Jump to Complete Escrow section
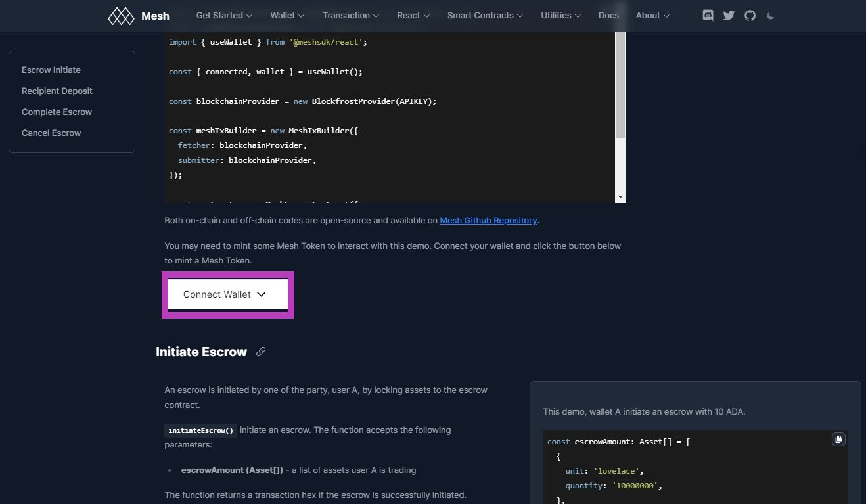Image resolution: width=866 pixels, height=504 pixels. [57, 112]
